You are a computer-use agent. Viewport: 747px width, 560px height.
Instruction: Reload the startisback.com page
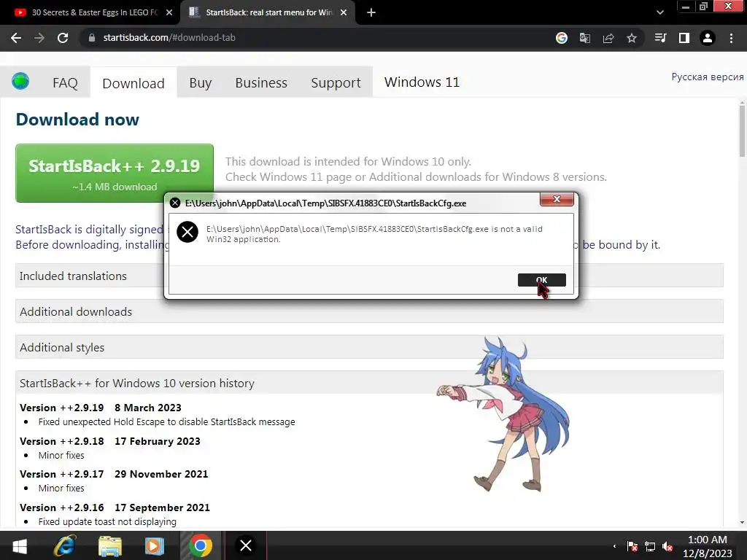pyautogui.click(x=63, y=38)
